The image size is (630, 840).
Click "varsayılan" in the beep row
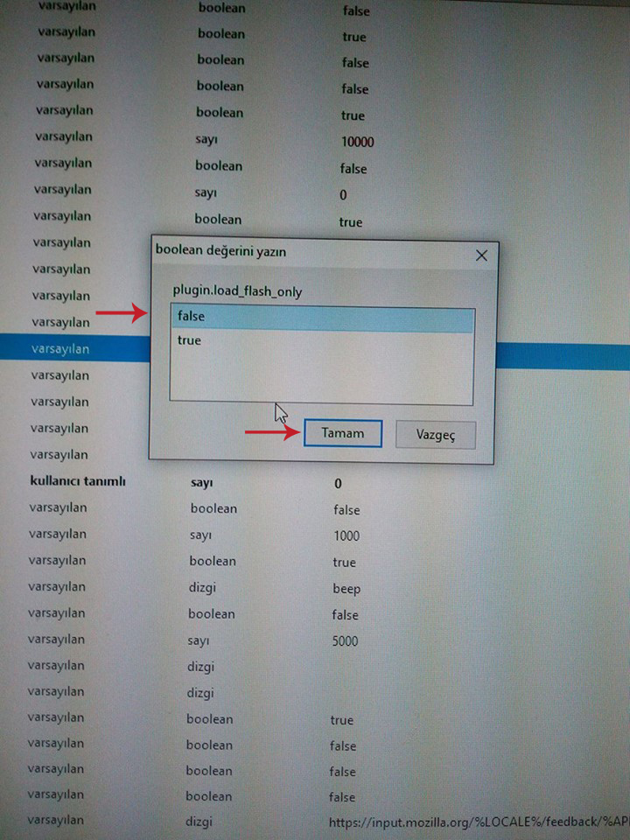(x=57, y=587)
